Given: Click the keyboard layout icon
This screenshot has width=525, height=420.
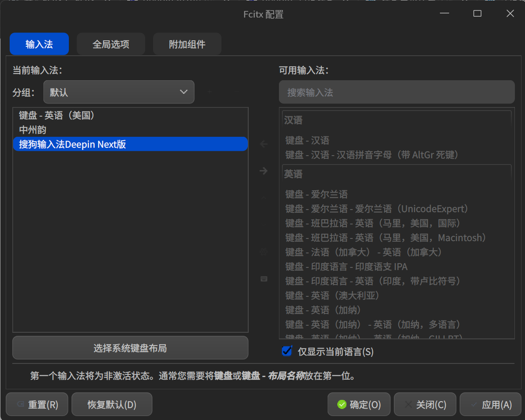Looking at the screenshot, I should tap(264, 279).
